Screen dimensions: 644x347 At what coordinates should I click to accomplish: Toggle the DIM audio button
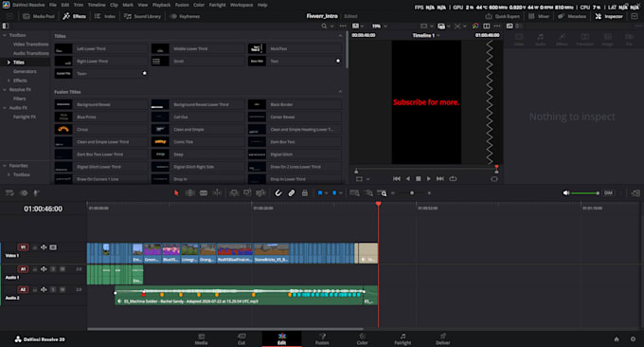(608, 192)
